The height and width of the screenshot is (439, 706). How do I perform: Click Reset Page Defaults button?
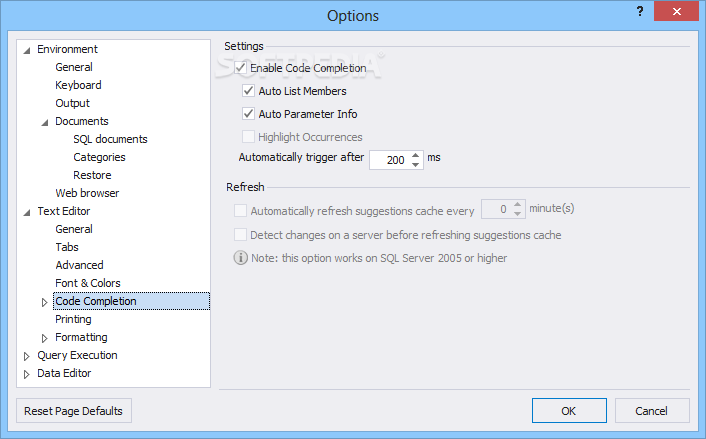pyautogui.click(x=74, y=411)
